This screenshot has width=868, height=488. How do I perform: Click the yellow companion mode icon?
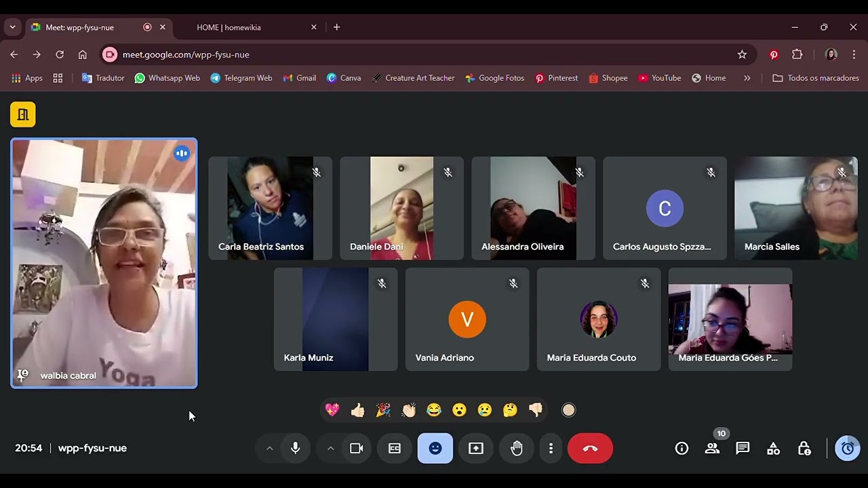point(23,115)
